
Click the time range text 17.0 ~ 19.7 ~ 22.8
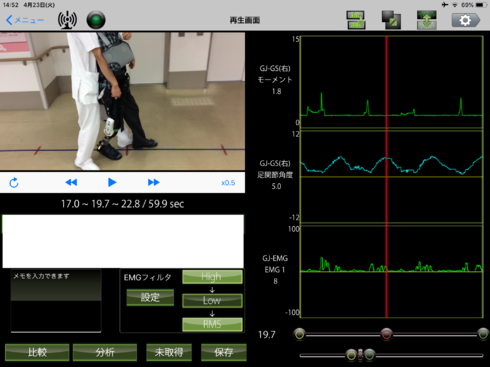(x=101, y=204)
